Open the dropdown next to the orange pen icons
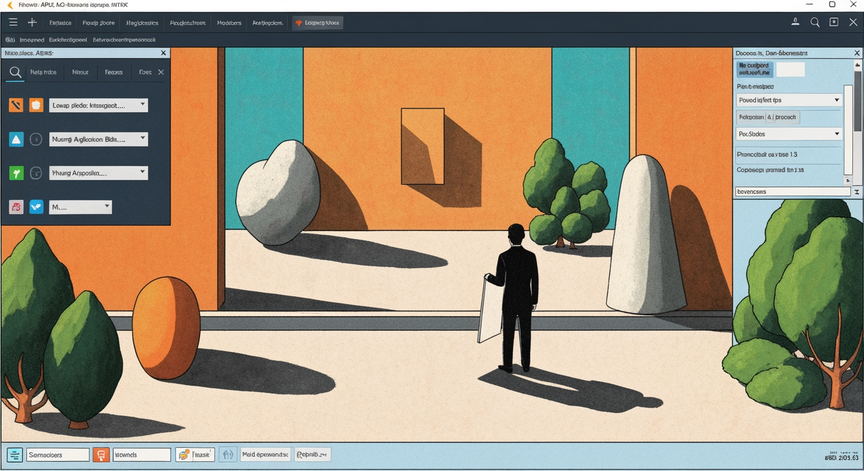This screenshot has width=864, height=471. pyautogui.click(x=99, y=105)
